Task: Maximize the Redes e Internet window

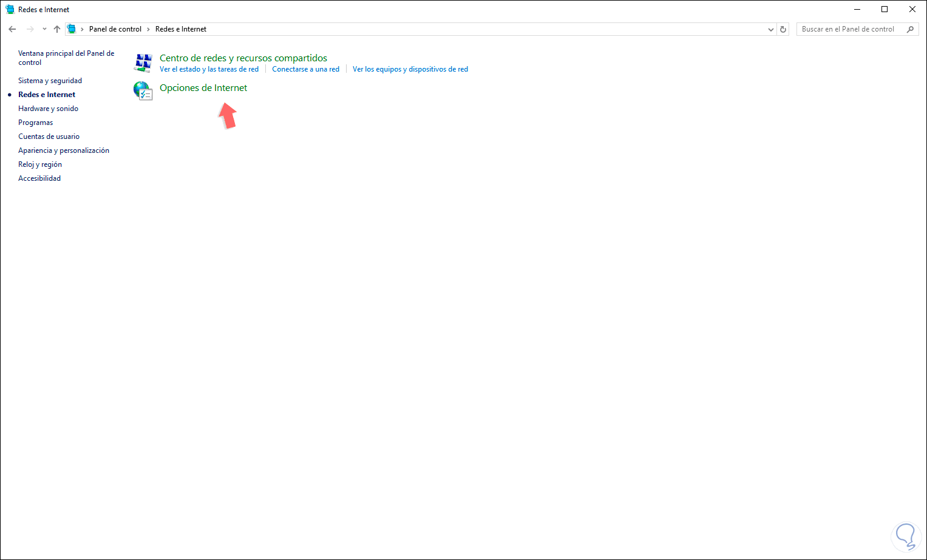Action: 885,9
